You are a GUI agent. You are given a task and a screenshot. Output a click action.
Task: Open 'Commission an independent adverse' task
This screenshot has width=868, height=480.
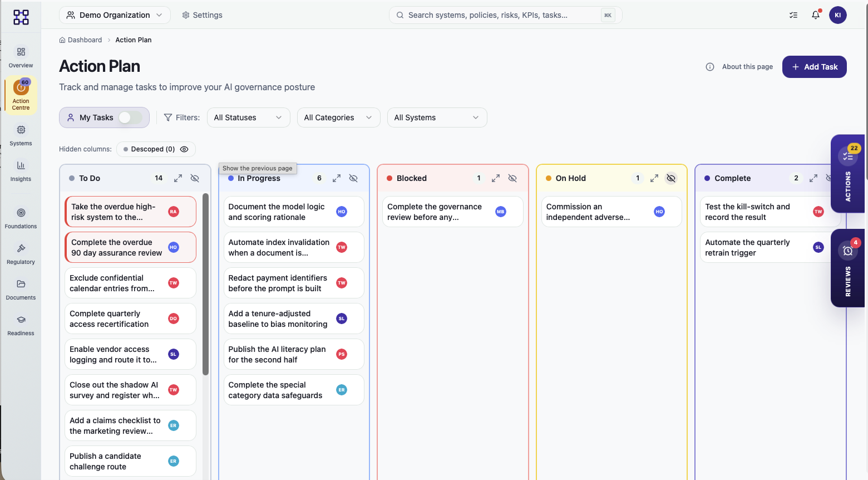tap(611, 212)
